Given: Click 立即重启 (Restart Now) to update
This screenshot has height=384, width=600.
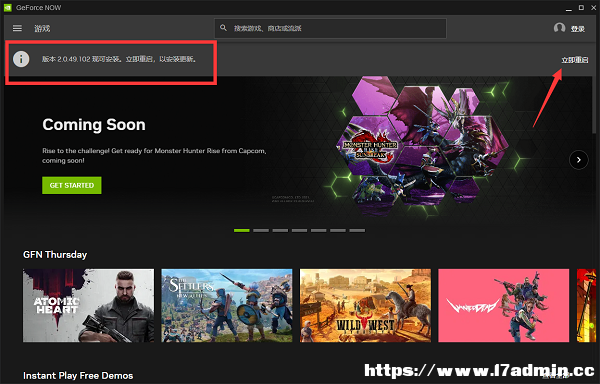Looking at the screenshot, I should (575, 60).
